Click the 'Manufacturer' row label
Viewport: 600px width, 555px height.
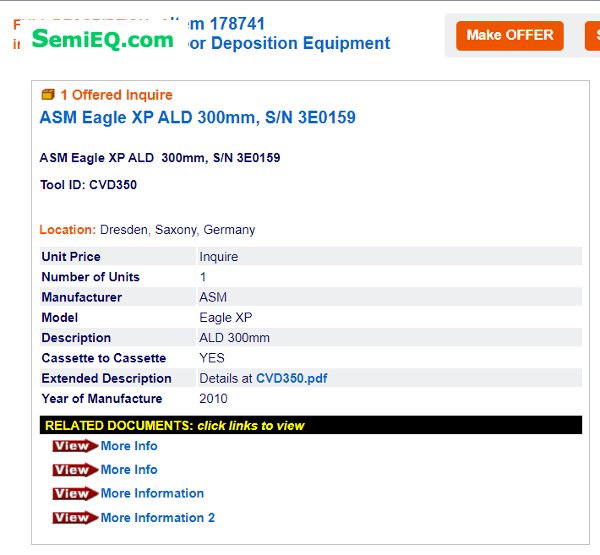82,297
